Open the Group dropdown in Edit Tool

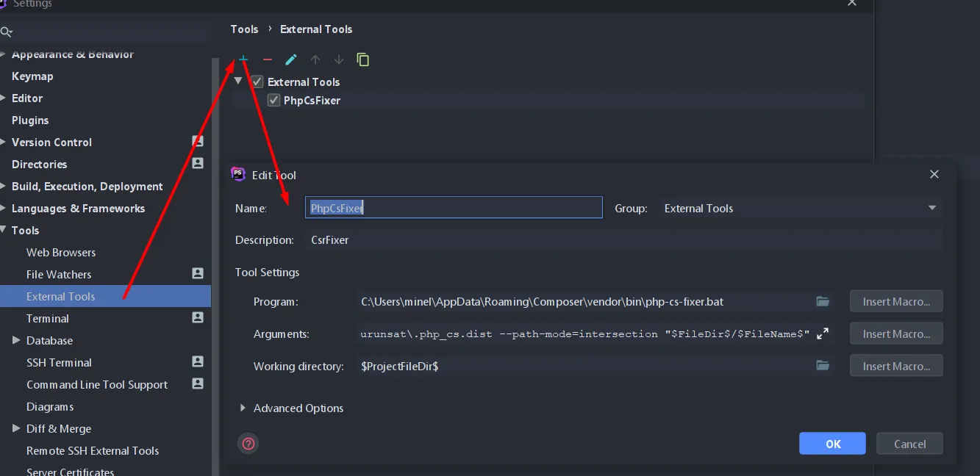coord(932,208)
